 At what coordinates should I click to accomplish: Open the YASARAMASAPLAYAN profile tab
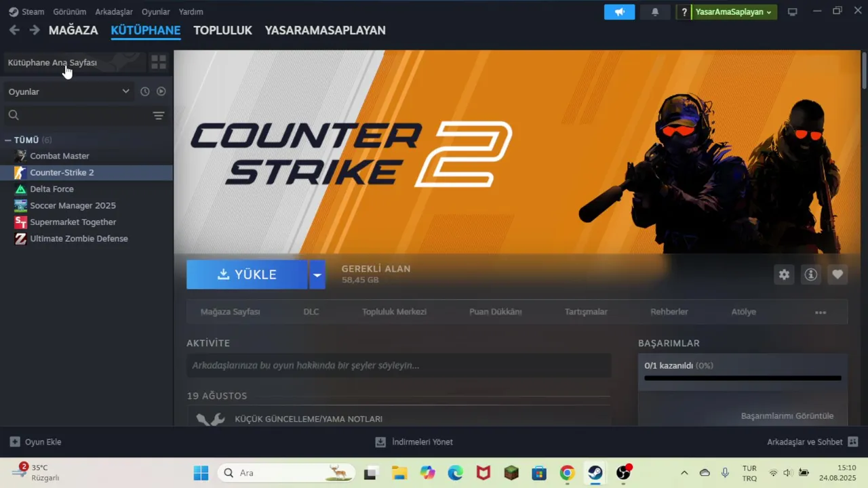[325, 30]
